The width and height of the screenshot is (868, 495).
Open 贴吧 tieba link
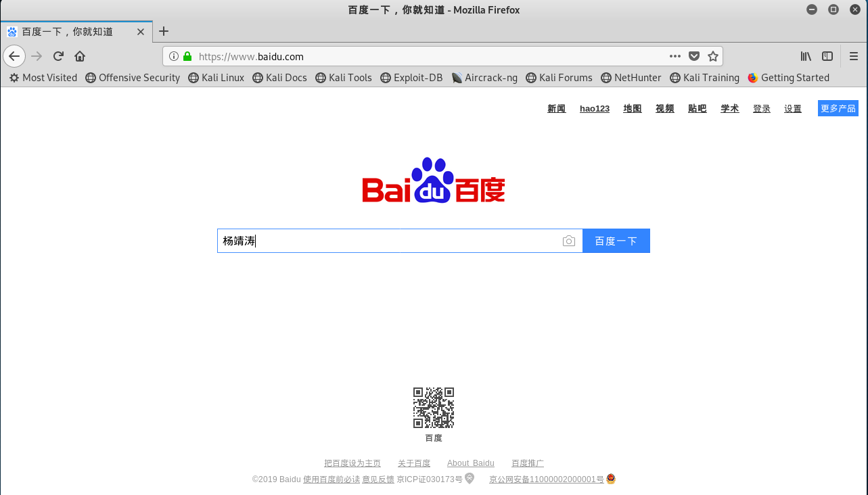[698, 109]
